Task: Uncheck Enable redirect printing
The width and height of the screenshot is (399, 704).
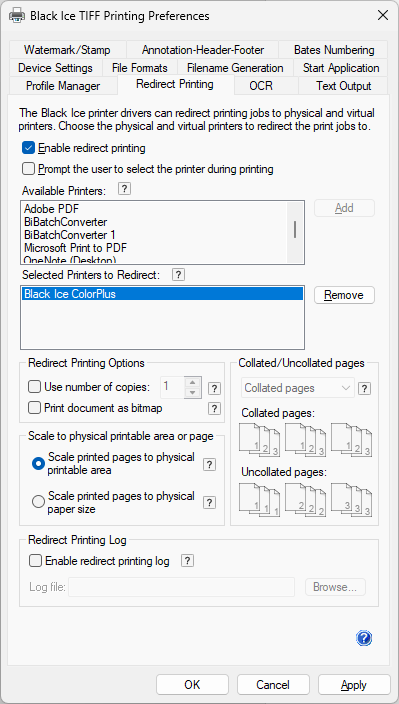Action: pos(28,148)
